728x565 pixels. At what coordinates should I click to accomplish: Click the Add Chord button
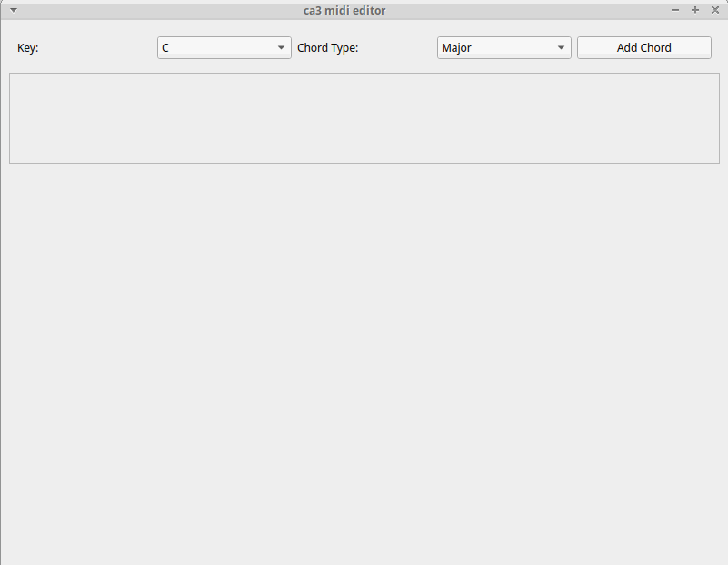coord(644,48)
